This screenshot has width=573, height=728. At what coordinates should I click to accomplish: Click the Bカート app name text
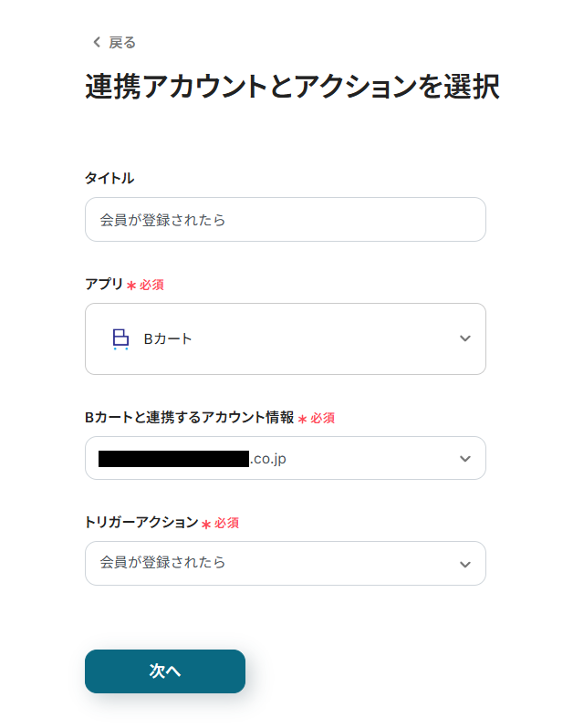point(168,339)
